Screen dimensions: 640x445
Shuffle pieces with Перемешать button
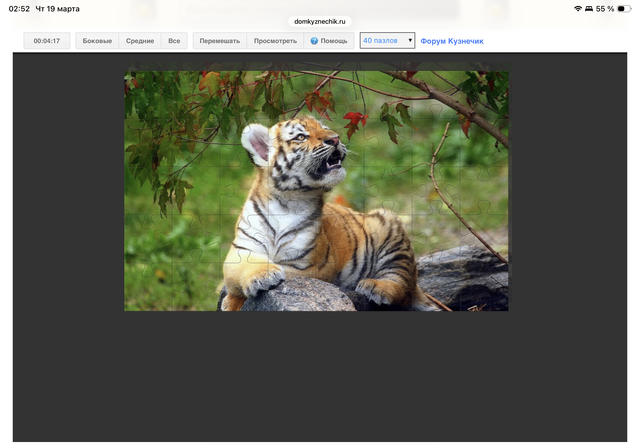pyautogui.click(x=219, y=41)
